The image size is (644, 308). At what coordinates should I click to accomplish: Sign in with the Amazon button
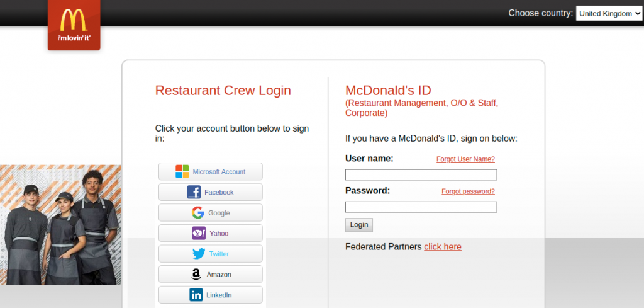tap(211, 274)
